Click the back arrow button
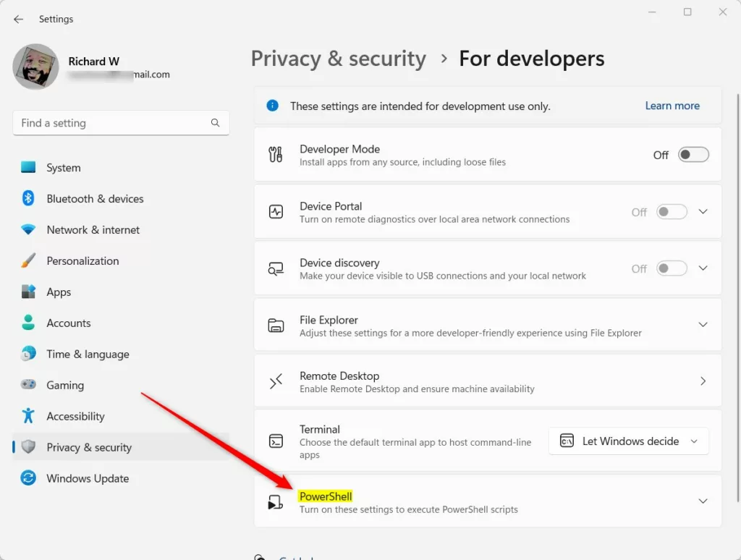741x560 pixels. (18, 19)
